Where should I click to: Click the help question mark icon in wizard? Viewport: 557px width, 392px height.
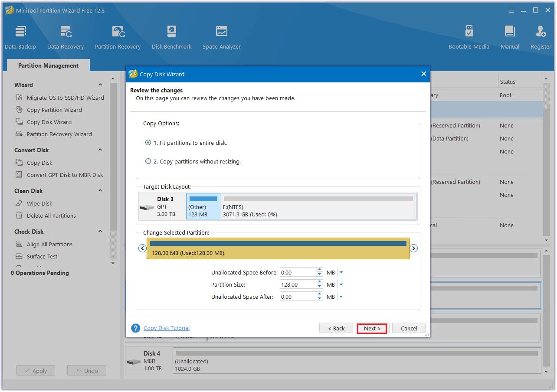point(136,328)
